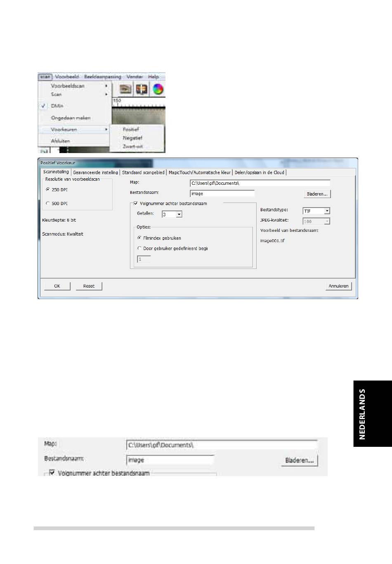Click the film strip toolbar icon
This screenshot has width=392, height=564.
[x=142, y=89]
